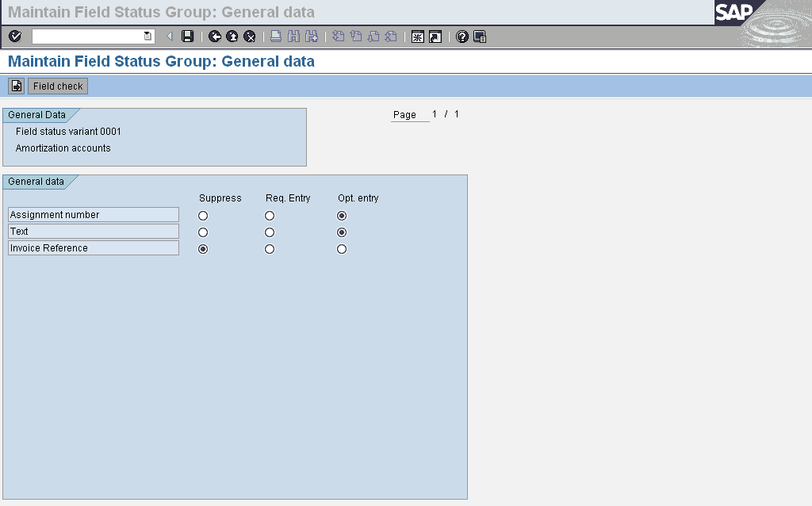The height and width of the screenshot is (506, 812).
Task: Open the command field history dropdown
Action: (147, 36)
